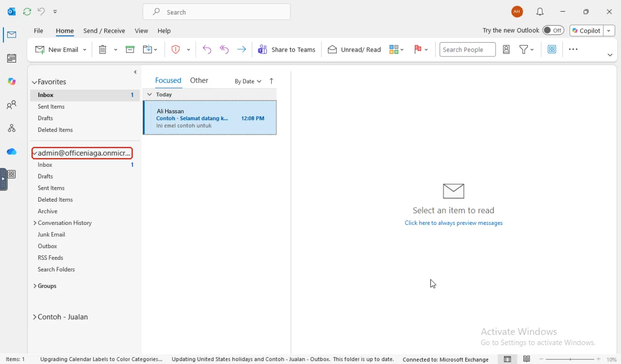The height and width of the screenshot is (364, 621).
Task: Open the Delete dropdown arrow
Action: [x=116, y=50]
